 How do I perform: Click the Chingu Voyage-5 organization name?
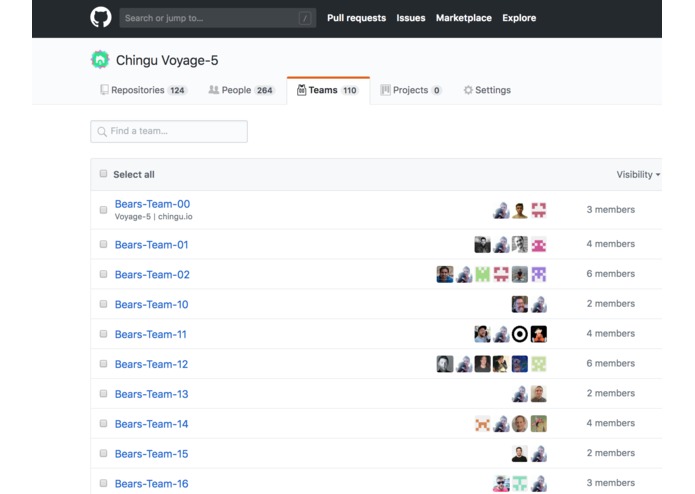[x=167, y=60]
